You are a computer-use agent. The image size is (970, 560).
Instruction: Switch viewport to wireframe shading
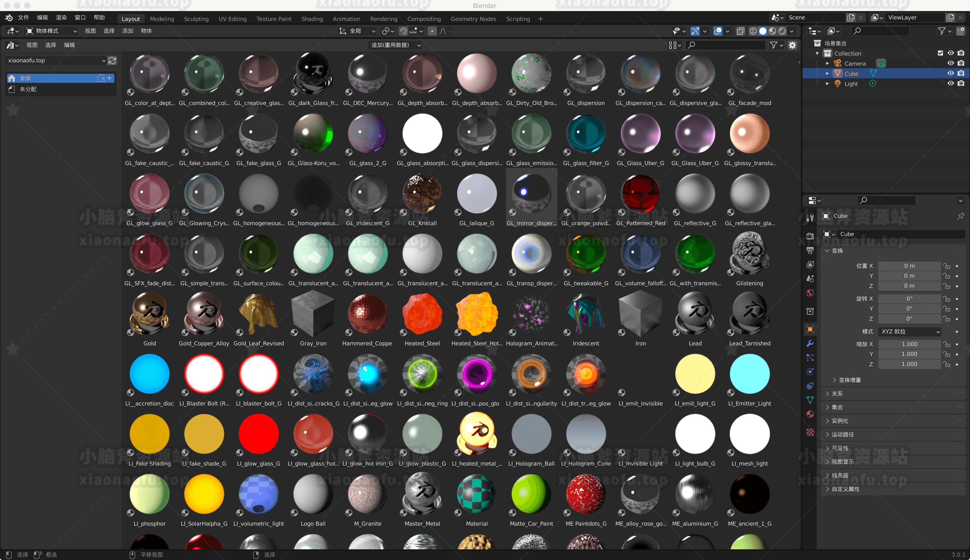pyautogui.click(x=753, y=31)
